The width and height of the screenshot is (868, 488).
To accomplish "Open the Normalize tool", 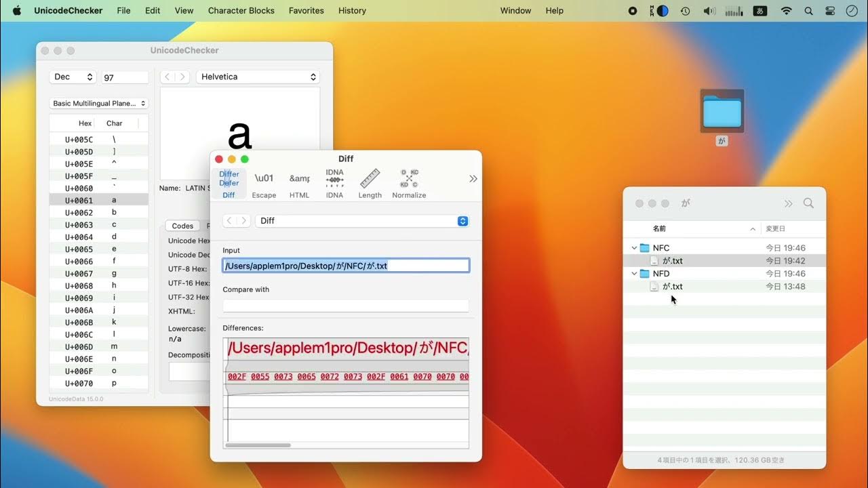I will [x=409, y=183].
